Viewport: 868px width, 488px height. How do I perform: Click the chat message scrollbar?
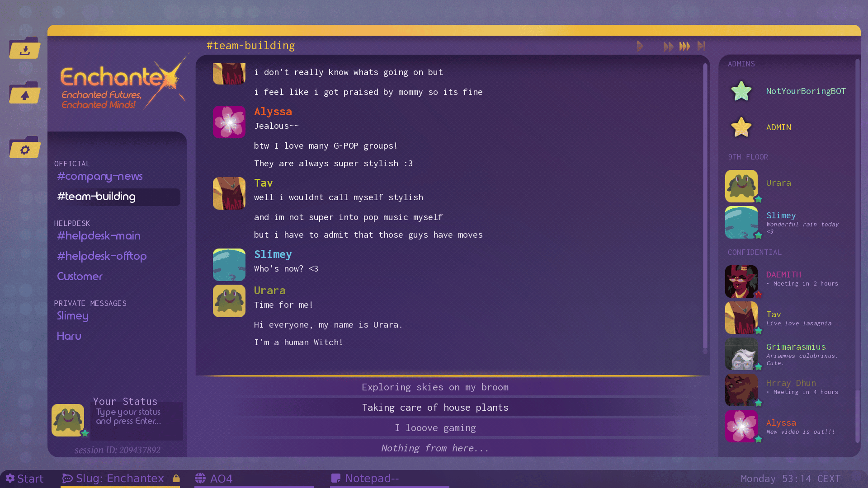(x=705, y=208)
